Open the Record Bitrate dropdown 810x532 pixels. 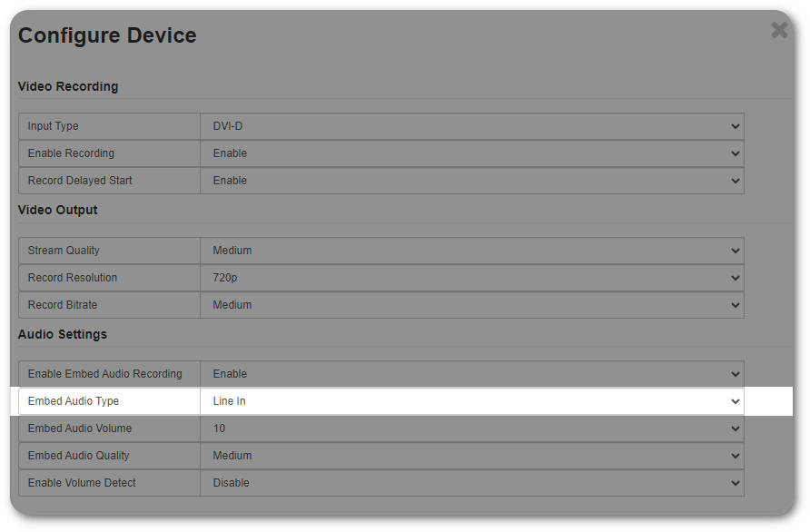pos(472,305)
